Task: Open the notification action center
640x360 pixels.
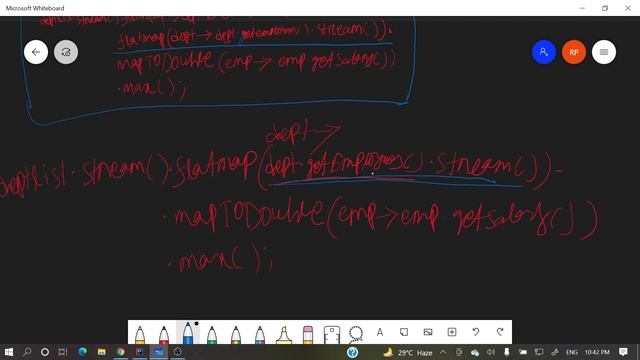Action: [623, 352]
